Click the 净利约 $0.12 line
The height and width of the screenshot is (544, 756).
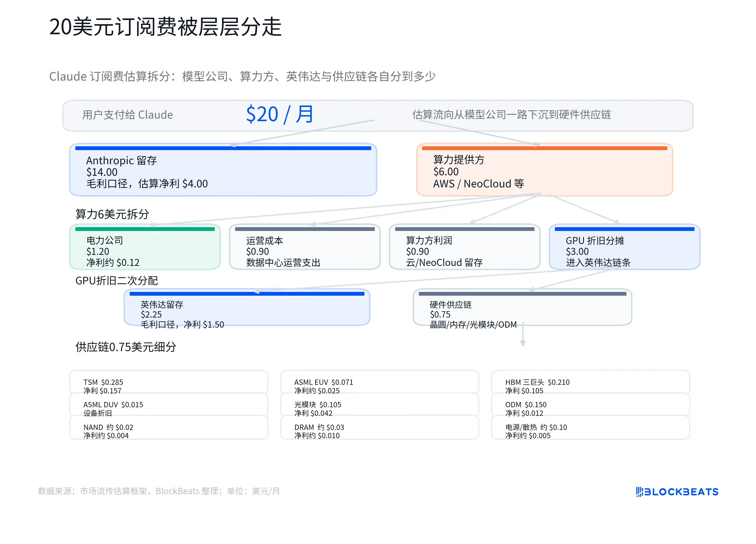113,262
